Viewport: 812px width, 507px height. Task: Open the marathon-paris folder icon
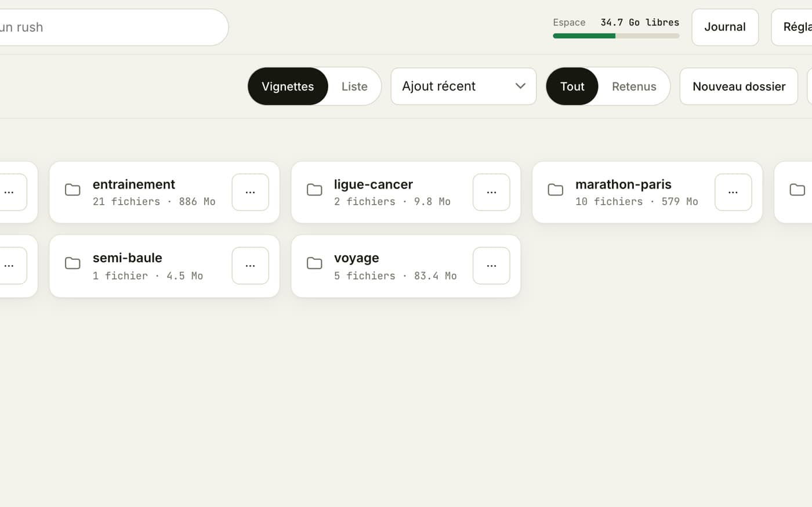coord(556,190)
